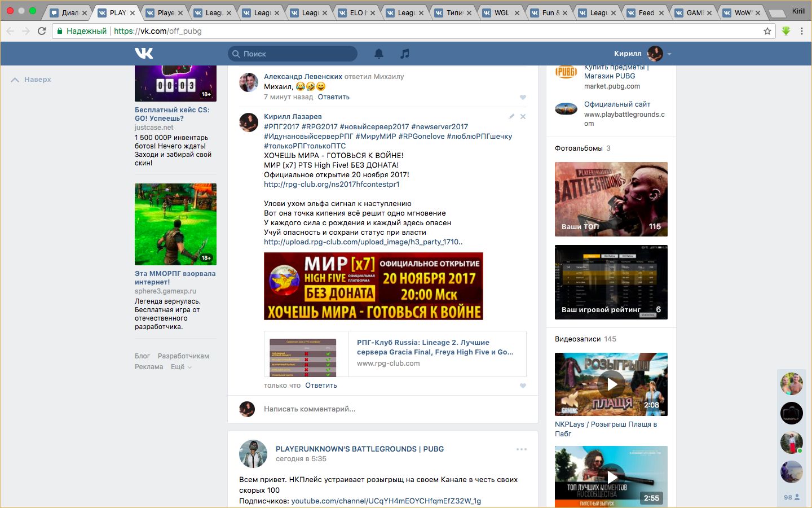Open PLAYERUNKNOWN'S BATTLEGROUNDS | PUBG post author
Screen dimensions: 812x508
coord(360,449)
